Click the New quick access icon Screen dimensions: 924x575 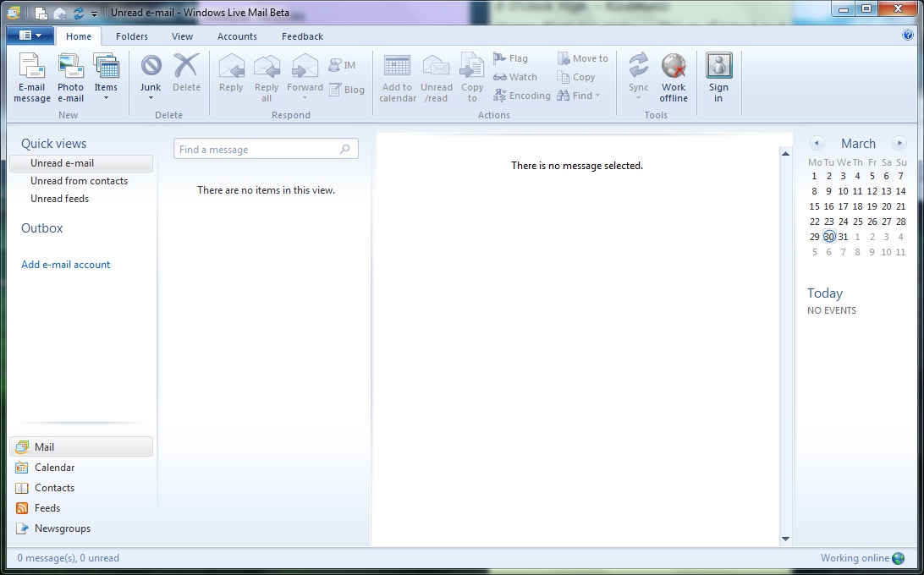coord(41,13)
